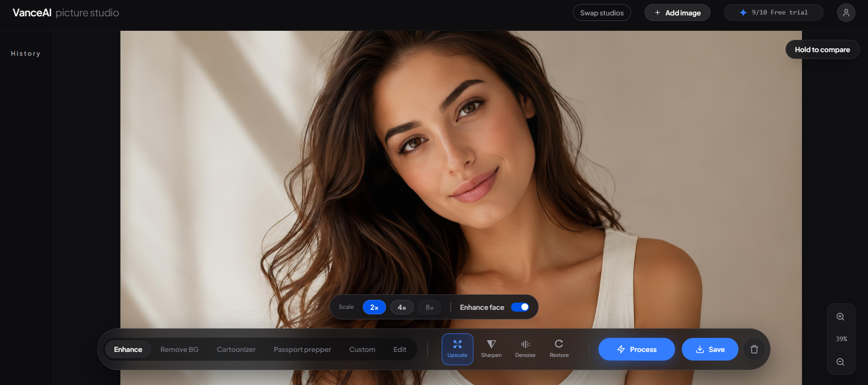
Task: Delete the image with trash icon
Action: pos(754,349)
